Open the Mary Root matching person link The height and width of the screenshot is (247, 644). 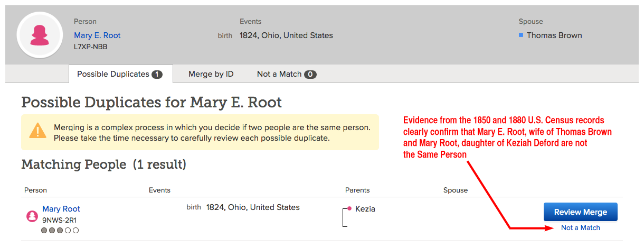[61, 209]
